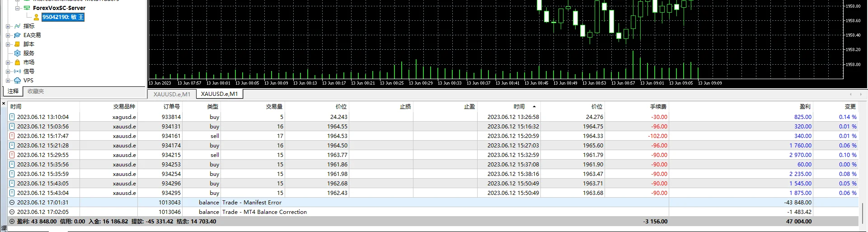868x232 pixels.
Task: Sort by 订单号 column header
Action: (171, 107)
